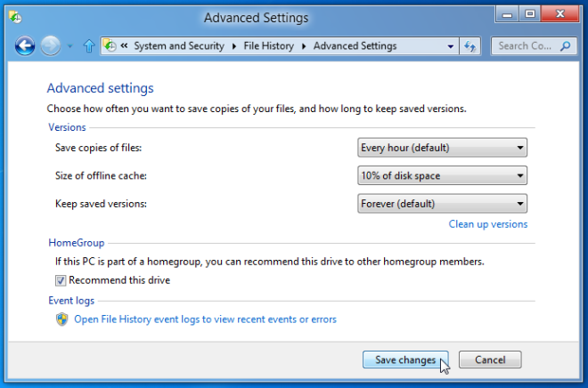Screen dimensions: 588x388
Task: Click the Save changes button
Action: (x=405, y=360)
